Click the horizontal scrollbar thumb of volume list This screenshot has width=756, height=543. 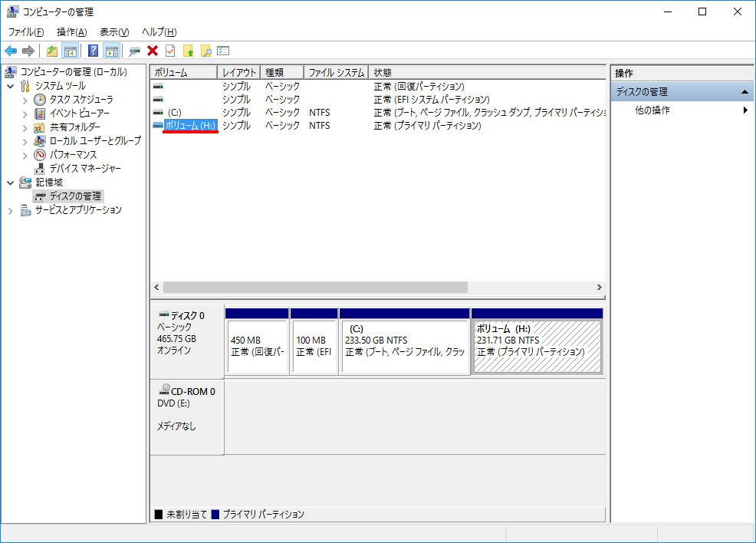pyautogui.click(x=315, y=288)
